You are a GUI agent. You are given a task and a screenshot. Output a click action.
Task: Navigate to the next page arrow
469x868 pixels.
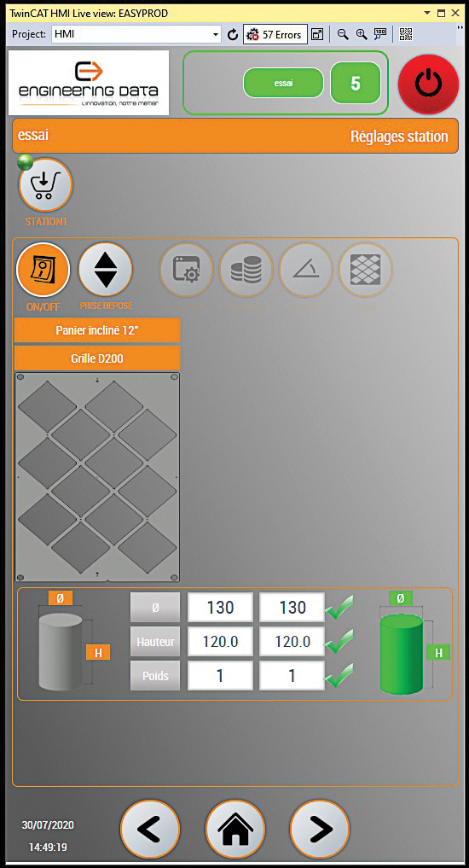click(321, 830)
